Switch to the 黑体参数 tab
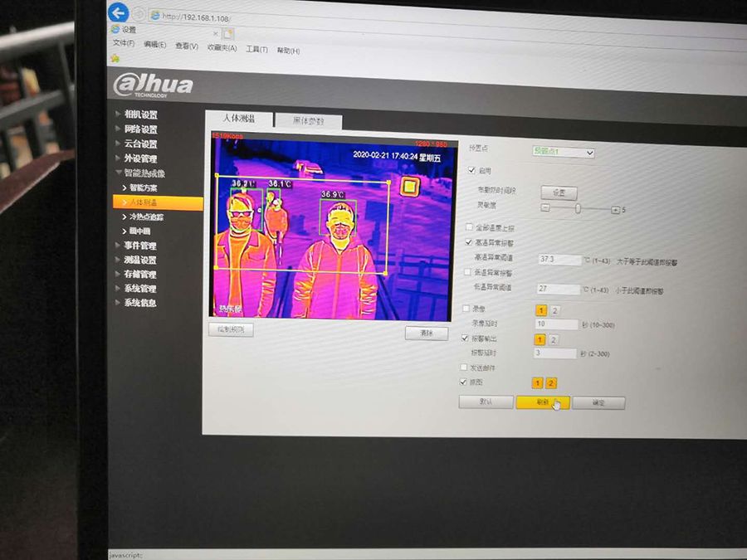Image resolution: width=747 pixels, height=560 pixels. pos(307,121)
